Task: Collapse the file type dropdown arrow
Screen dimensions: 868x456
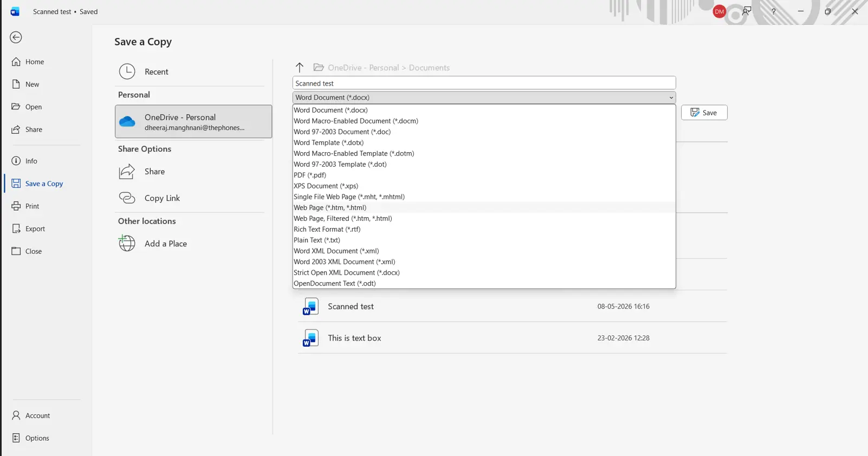Action: tap(671, 97)
